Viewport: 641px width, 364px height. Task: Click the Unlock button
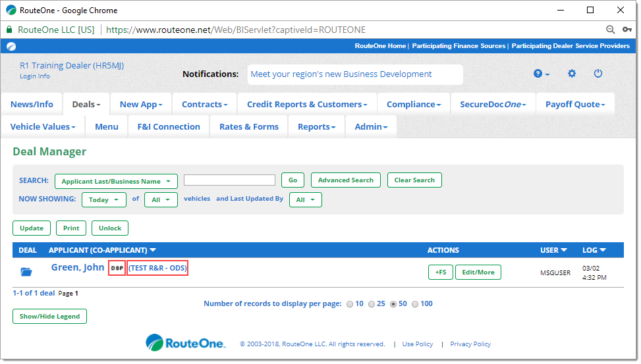[110, 228]
